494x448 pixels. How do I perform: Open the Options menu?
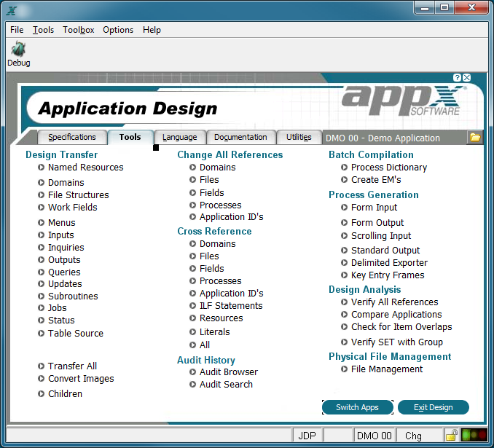pyautogui.click(x=118, y=30)
